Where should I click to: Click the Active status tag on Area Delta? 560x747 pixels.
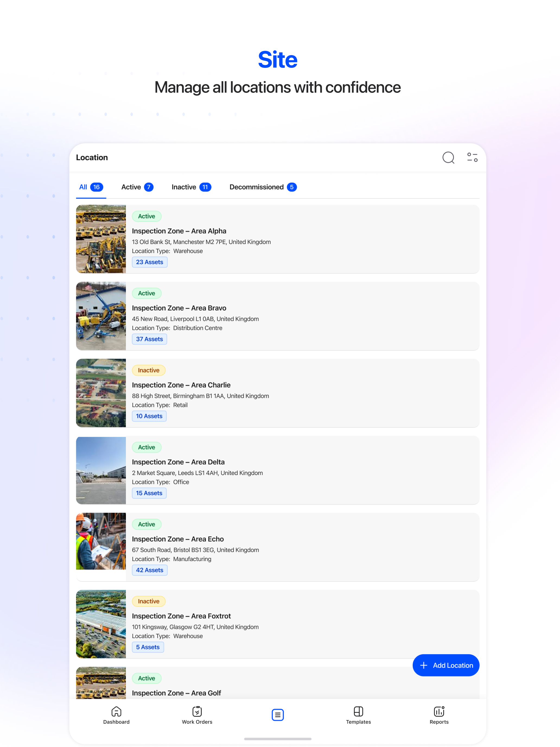point(147,447)
